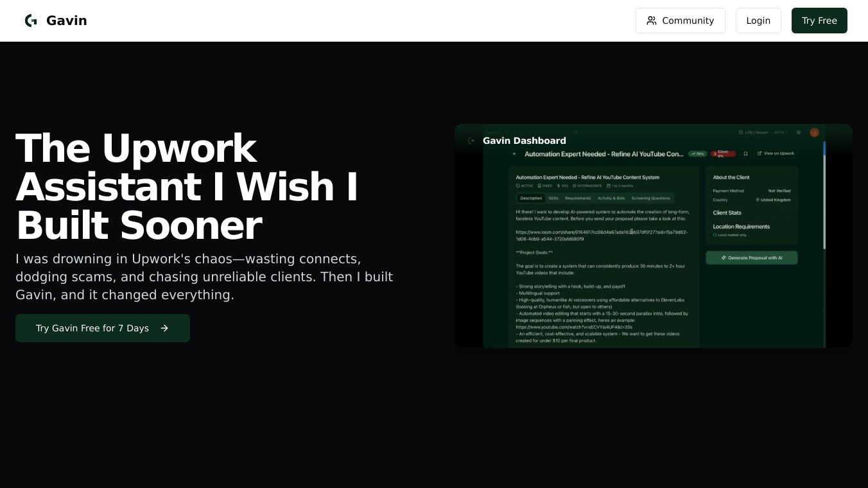Click the Not Verified payment value
This screenshot has width=868, height=488.
pyautogui.click(x=779, y=191)
